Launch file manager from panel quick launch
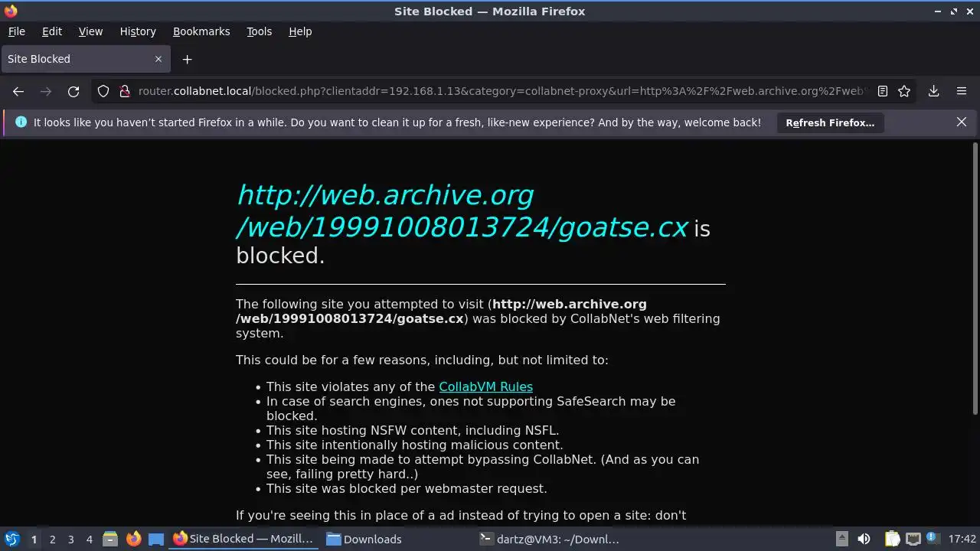Image resolution: width=980 pixels, height=551 pixels. click(110, 539)
